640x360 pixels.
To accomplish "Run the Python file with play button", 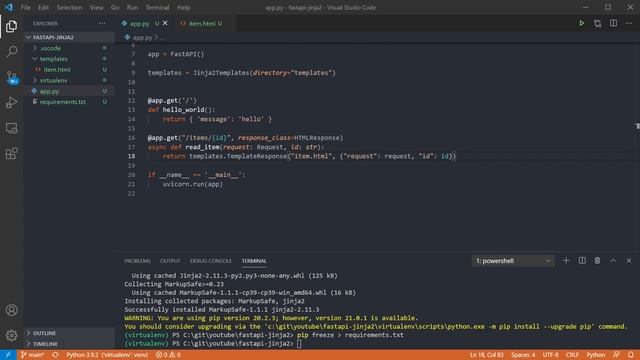I will click(581, 23).
